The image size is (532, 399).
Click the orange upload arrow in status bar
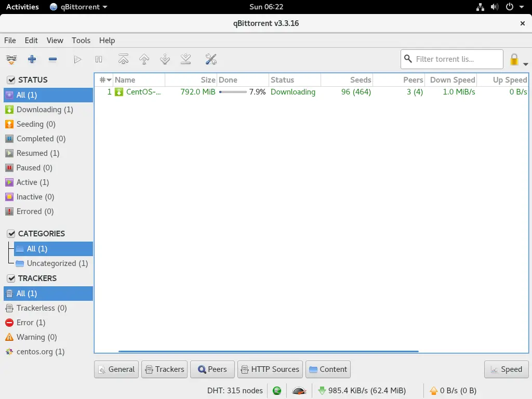click(433, 391)
